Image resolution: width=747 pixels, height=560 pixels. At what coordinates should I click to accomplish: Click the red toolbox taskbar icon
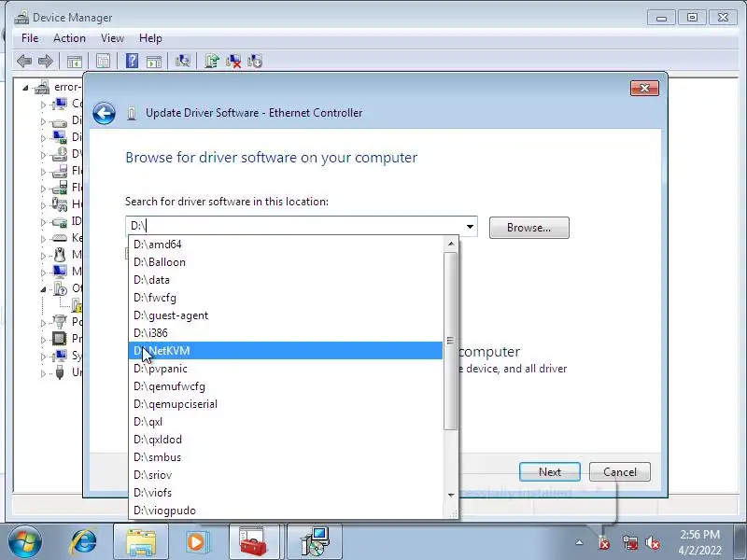(x=253, y=542)
